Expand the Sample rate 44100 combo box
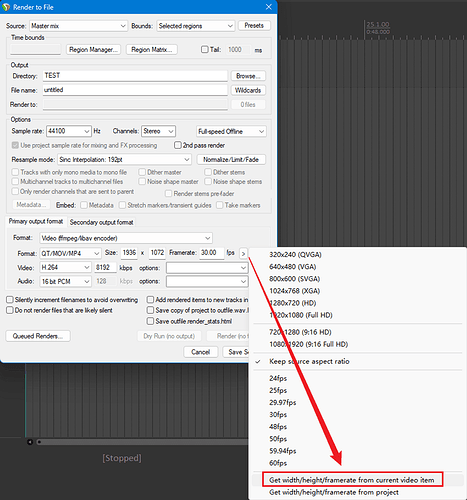 tap(69, 131)
